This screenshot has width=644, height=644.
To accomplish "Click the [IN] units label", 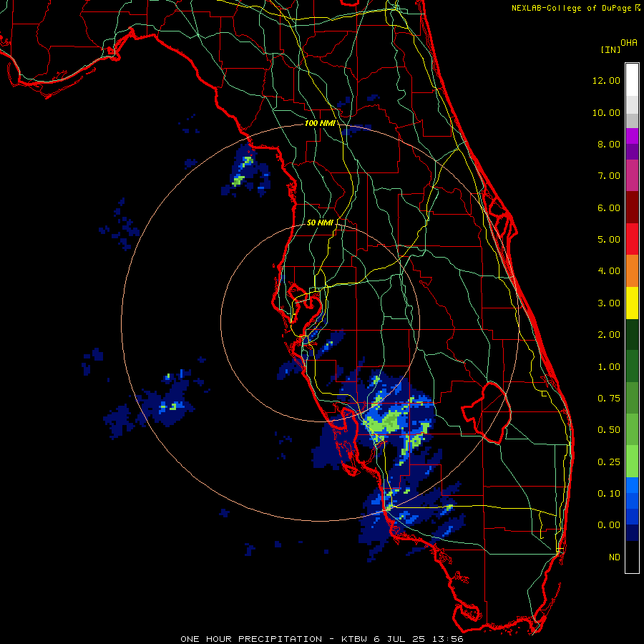I will [x=610, y=49].
